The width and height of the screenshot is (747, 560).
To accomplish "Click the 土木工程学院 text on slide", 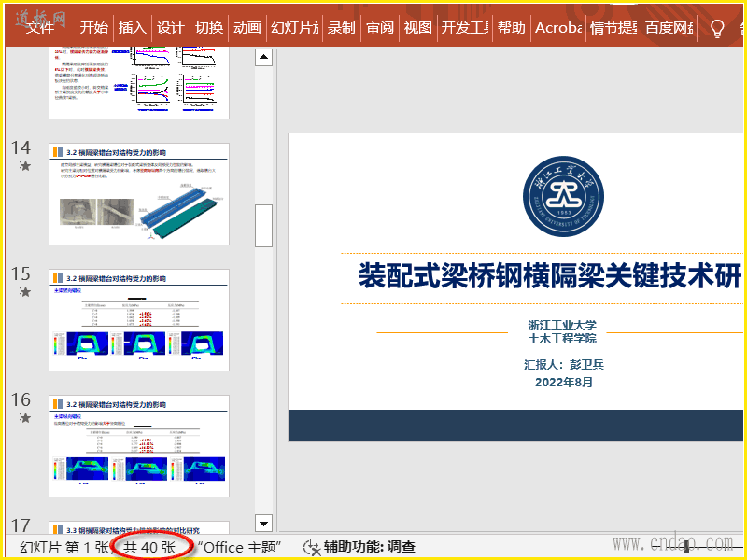I will click(562, 339).
